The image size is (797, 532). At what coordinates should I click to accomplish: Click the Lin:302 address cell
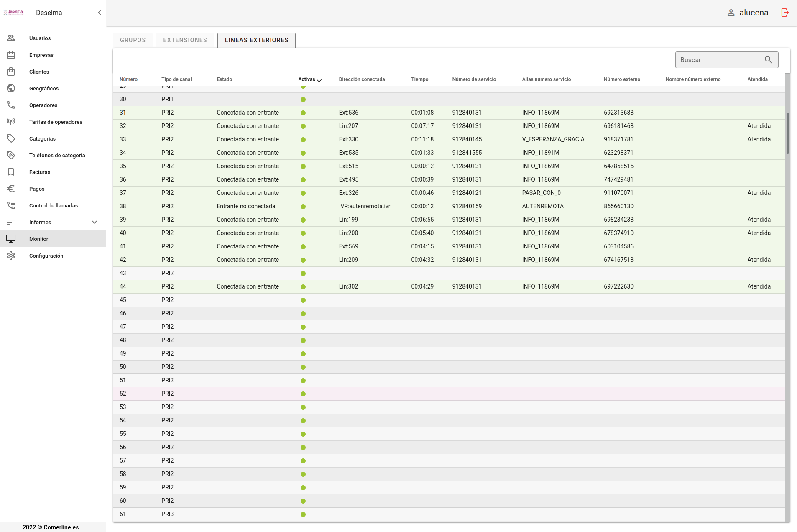348,286
